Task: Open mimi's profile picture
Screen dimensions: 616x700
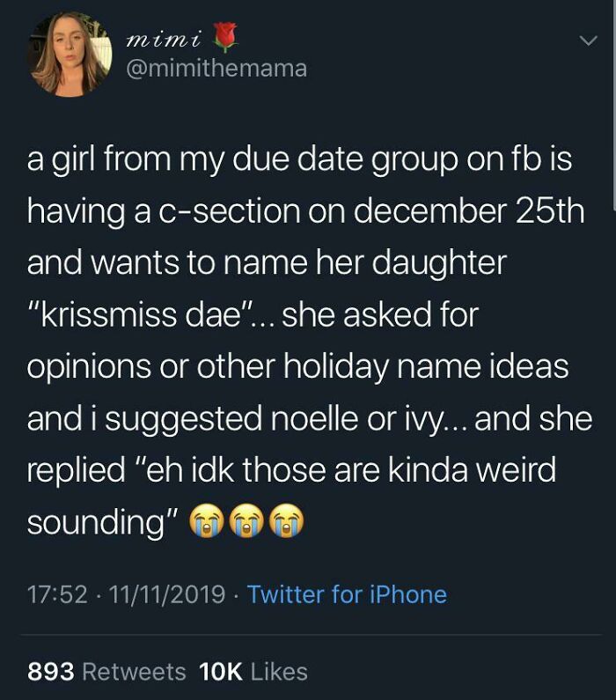Action: pyautogui.click(x=70, y=55)
